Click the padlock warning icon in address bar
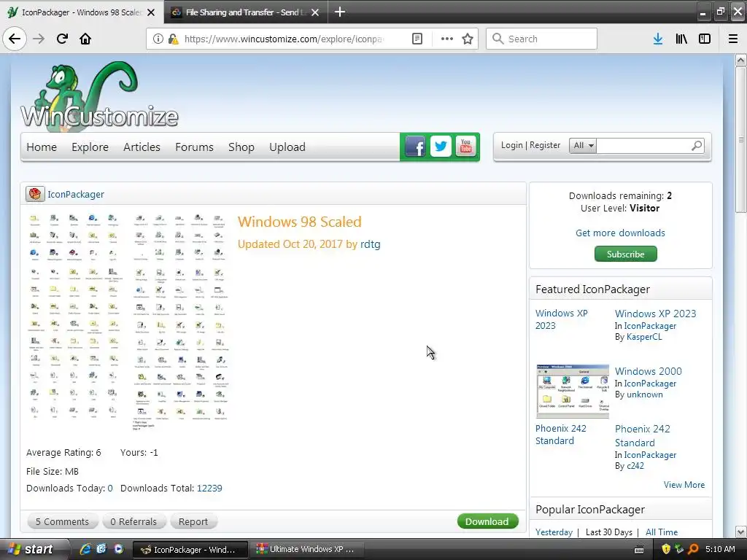The width and height of the screenshot is (747, 560). click(x=174, y=39)
